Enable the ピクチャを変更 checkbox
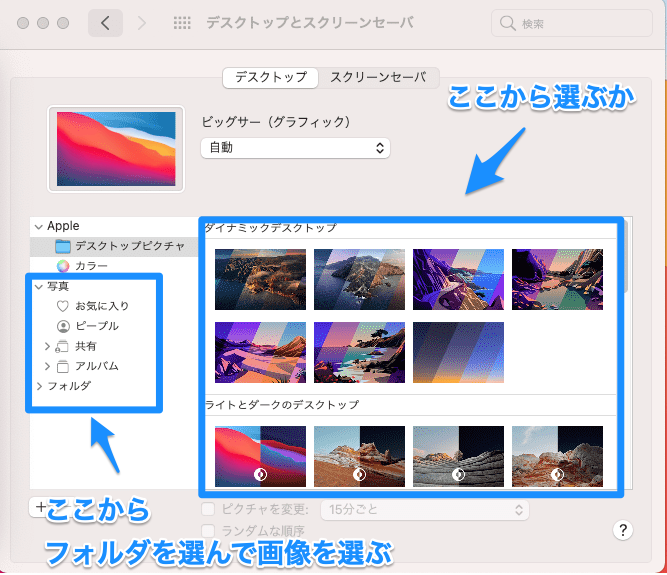 (209, 510)
